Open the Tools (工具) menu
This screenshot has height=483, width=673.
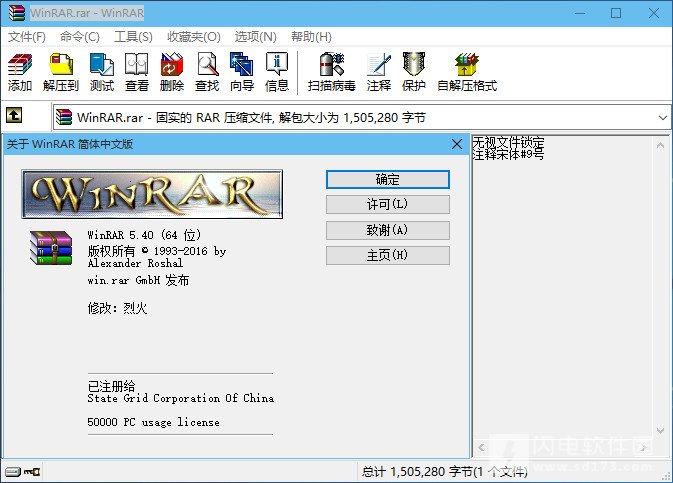tap(133, 37)
